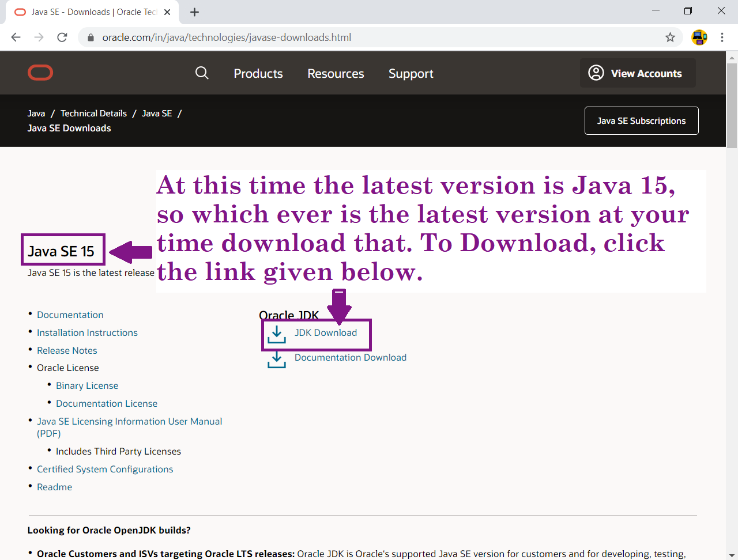Image resolution: width=738 pixels, height=560 pixels.
Task: Click the Oracle License list text
Action: (x=68, y=368)
